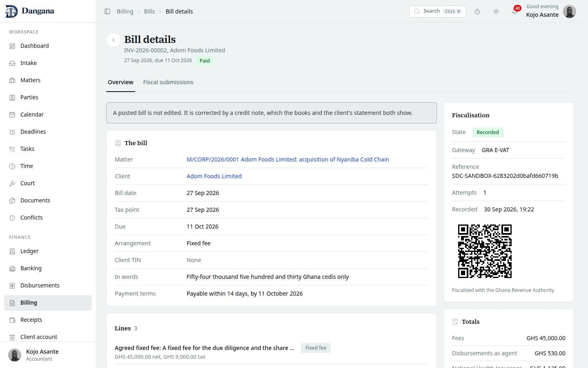
Task: Click the fiscalisation QR code
Action: click(x=485, y=251)
